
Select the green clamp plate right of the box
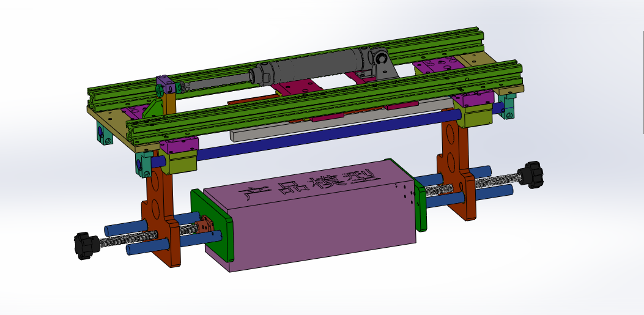coord(420,207)
